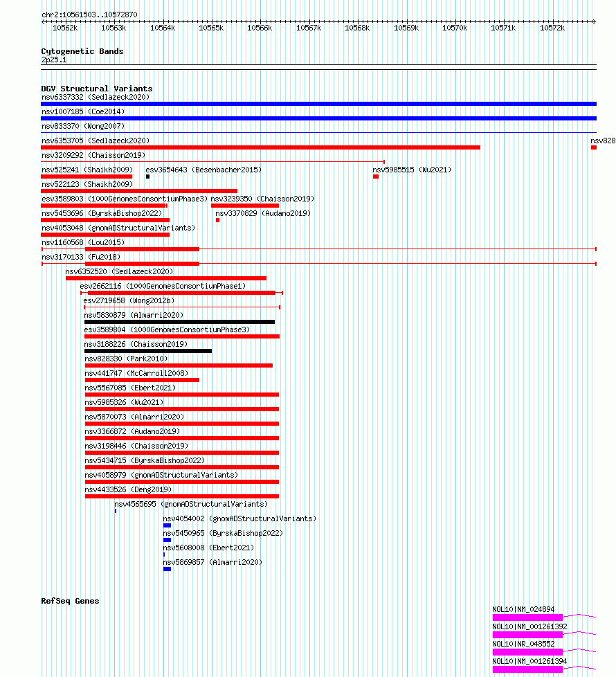
Task: Click the black nsv5830879 variant bar
Action: [179, 322]
